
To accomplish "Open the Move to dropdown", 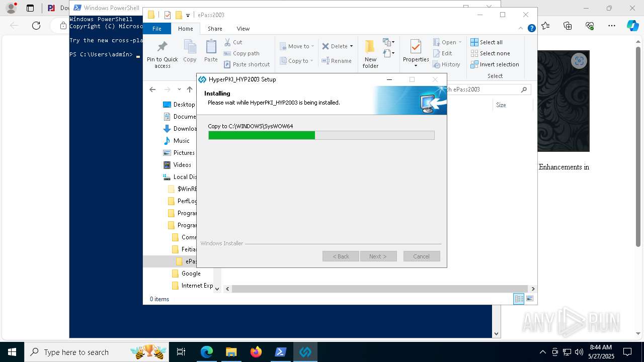I will point(297,46).
